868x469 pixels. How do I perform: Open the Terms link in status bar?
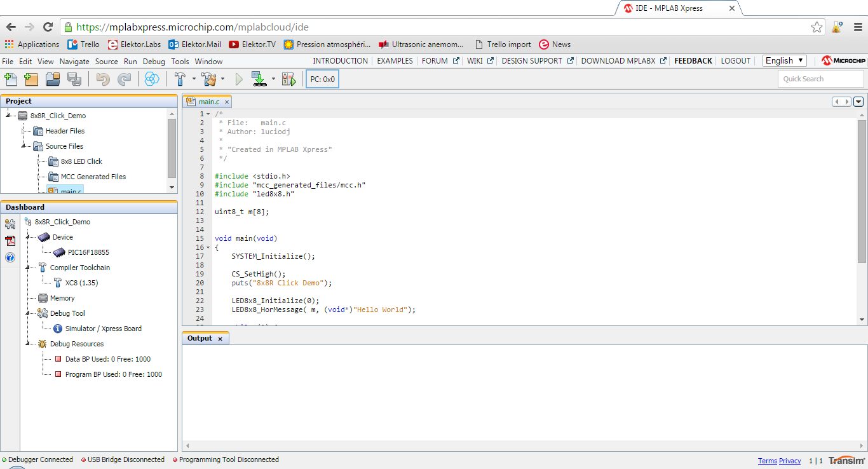pos(767,461)
